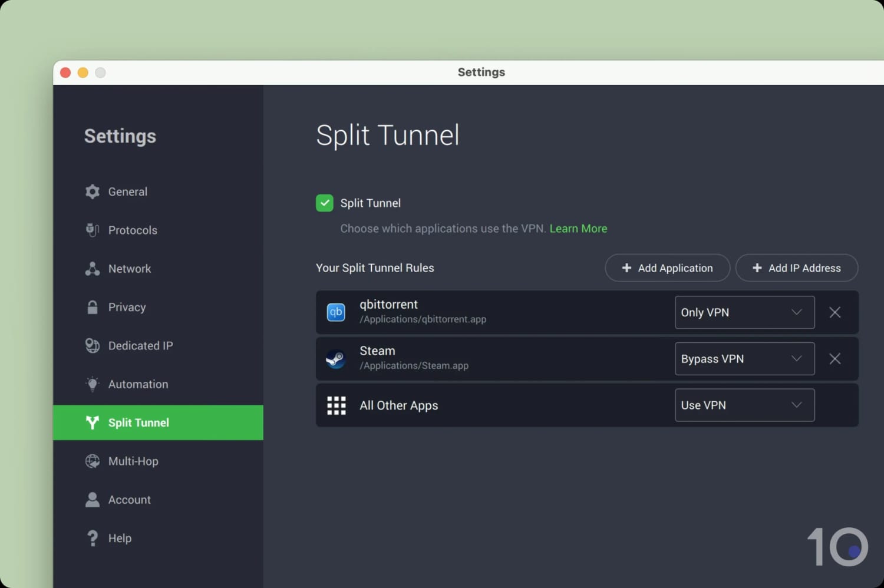This screenshot has height=588, width=884.
Task: Remove the Steam split tunnel rule
Action: [834, 358]
